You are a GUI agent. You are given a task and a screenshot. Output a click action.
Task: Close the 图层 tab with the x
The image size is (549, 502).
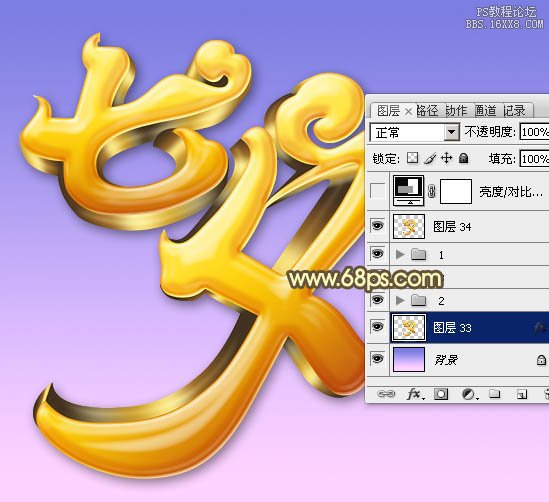tap(408, 111)
